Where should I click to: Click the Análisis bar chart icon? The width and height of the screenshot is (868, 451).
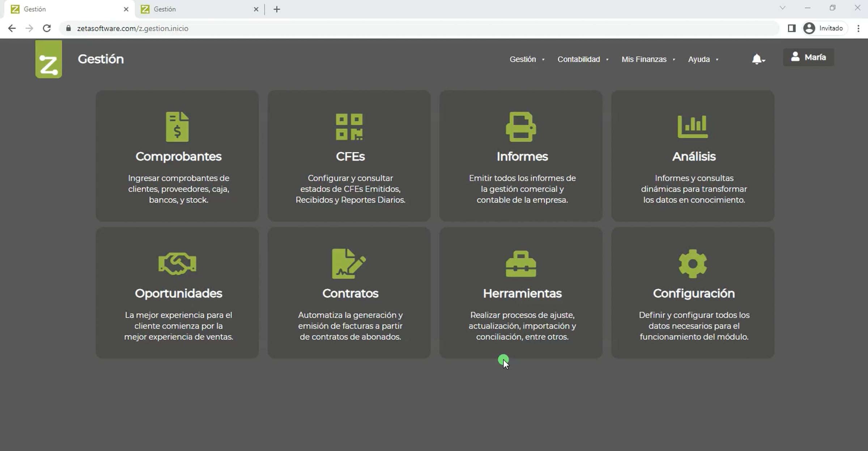tap(693, 126)
